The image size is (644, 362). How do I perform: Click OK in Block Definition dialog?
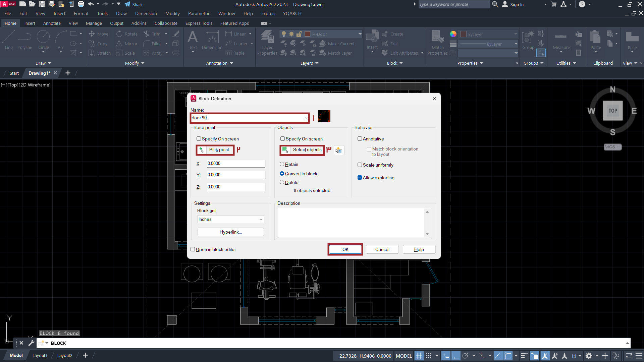pyautogui.click(x=345, y=249)
